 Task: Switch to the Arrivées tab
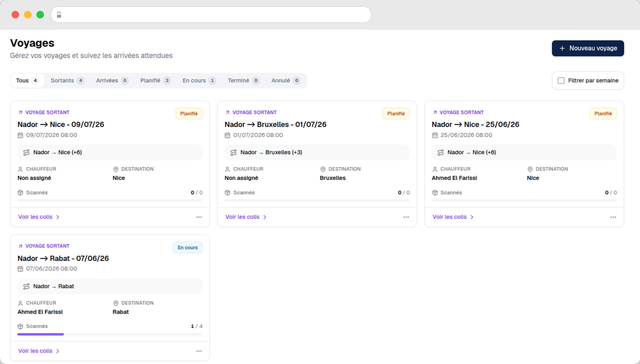(x=112, y=81)
